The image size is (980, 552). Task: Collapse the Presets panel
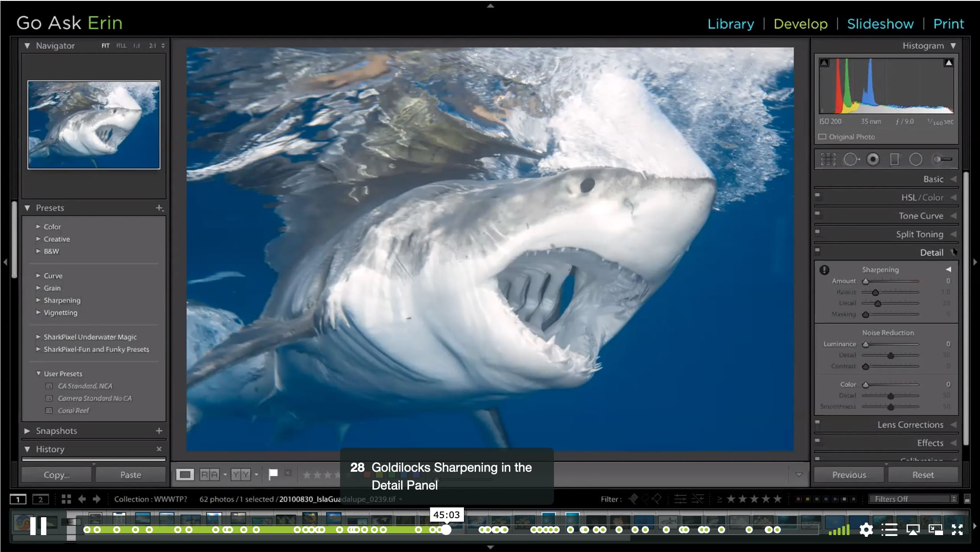[x=27, y=208]
